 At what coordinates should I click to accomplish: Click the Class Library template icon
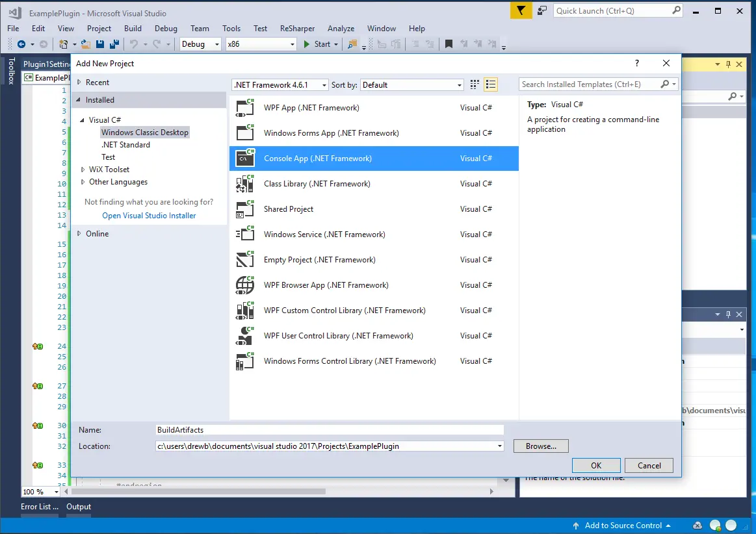(x=245, y=184)
